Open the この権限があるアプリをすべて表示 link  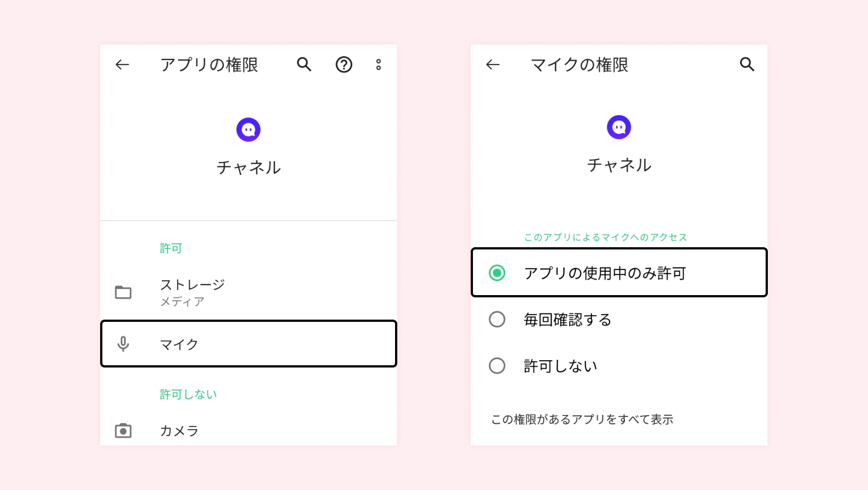tap(582, 419)
